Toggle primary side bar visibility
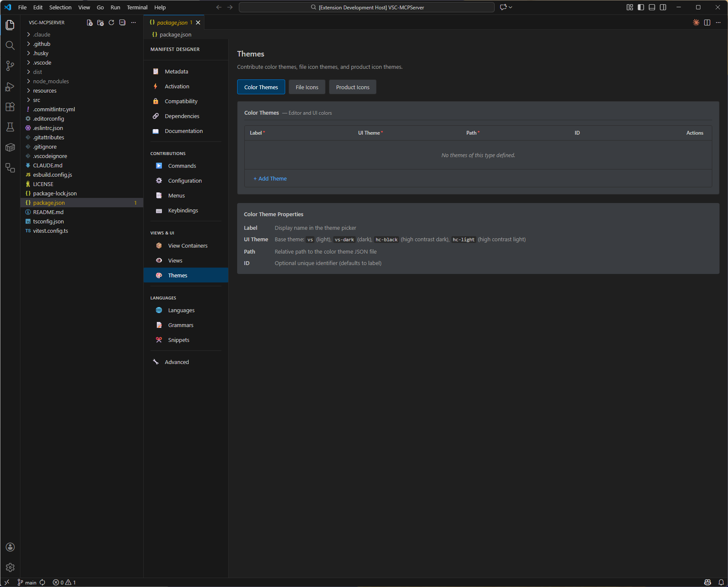The height and width of the screenshot is (587, 728). [641, 7]
